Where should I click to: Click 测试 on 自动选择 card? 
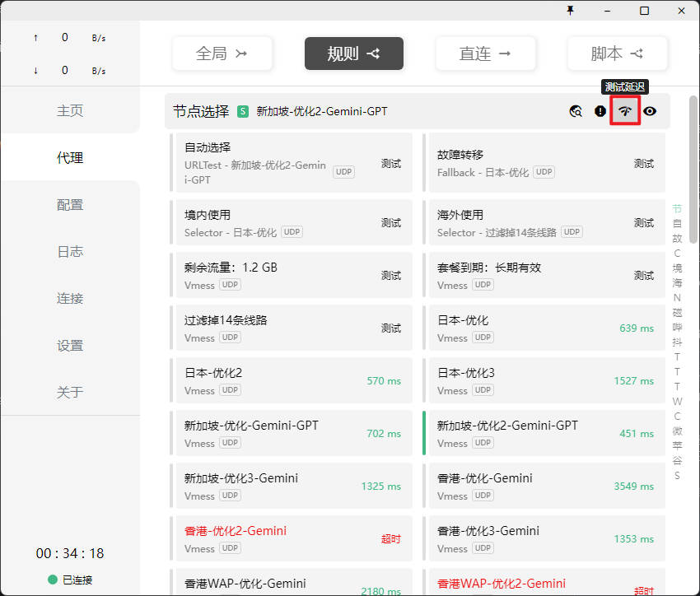coord(391,164)
